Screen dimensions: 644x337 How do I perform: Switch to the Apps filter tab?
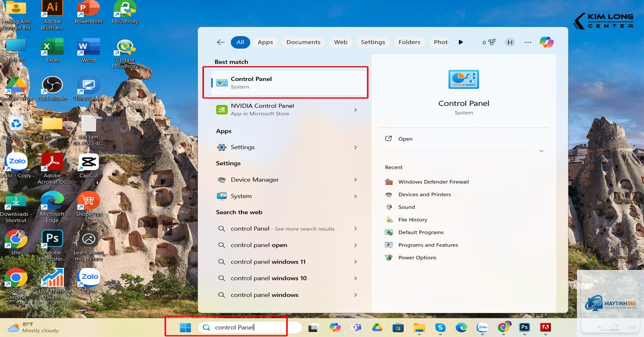pyautogui.click(x=265, y=42)
